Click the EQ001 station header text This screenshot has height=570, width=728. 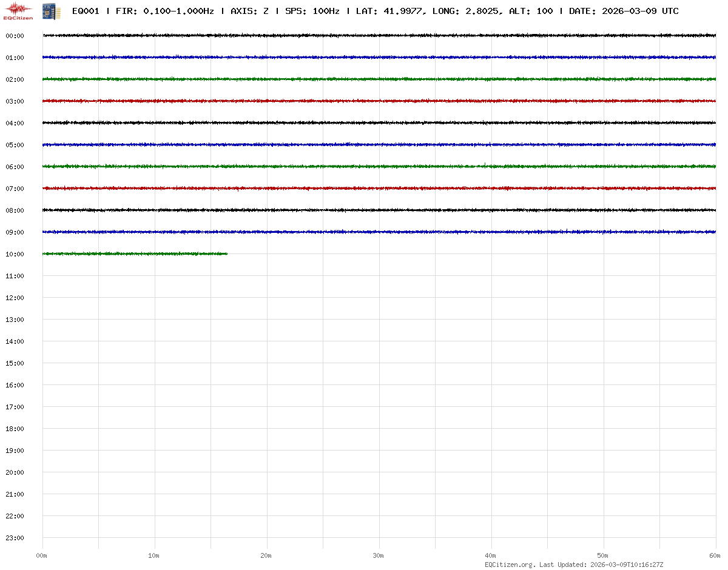86,11
